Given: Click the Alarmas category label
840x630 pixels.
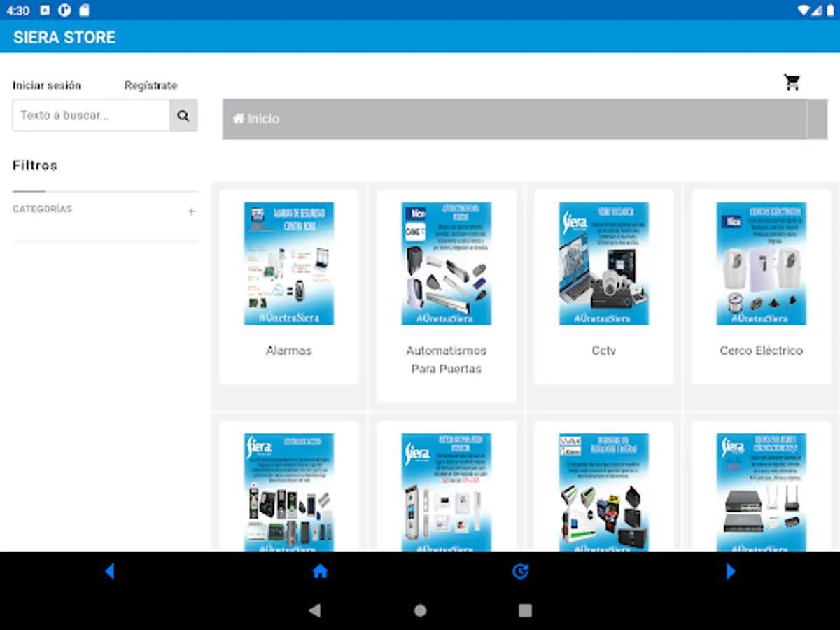Looking at the screenshot, I should tap(289, 351).
